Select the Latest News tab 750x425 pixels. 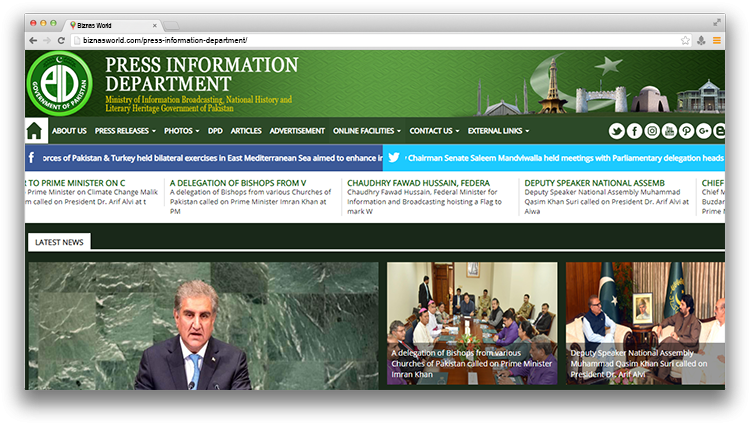coord(59,242)
